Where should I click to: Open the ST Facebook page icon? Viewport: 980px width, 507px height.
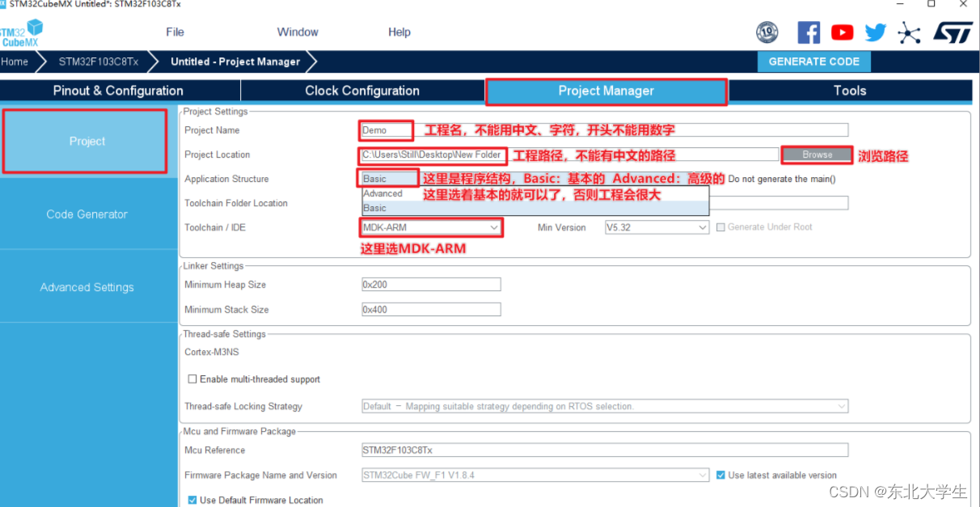click(x=809, y=32)
